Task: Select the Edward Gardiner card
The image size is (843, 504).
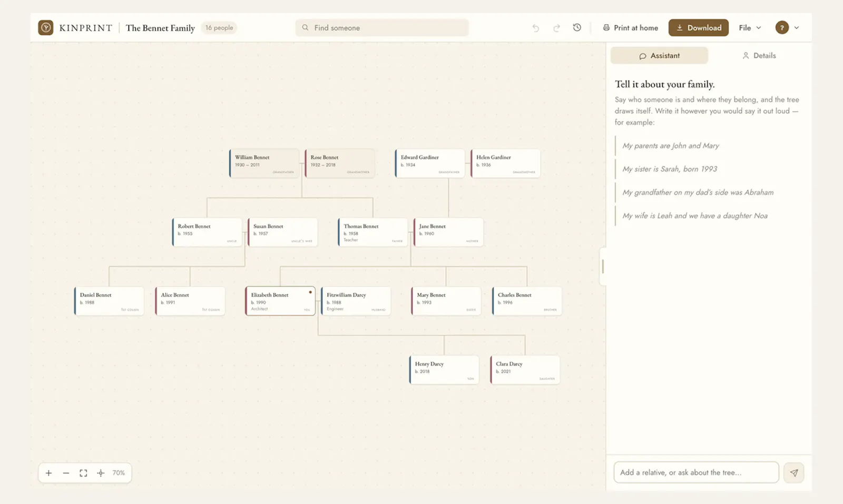Action: pos(430,163)
